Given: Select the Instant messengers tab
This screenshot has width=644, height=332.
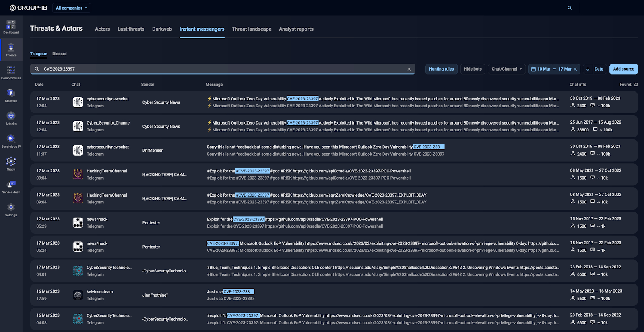Looking at the screenshot, I should 202,29.
